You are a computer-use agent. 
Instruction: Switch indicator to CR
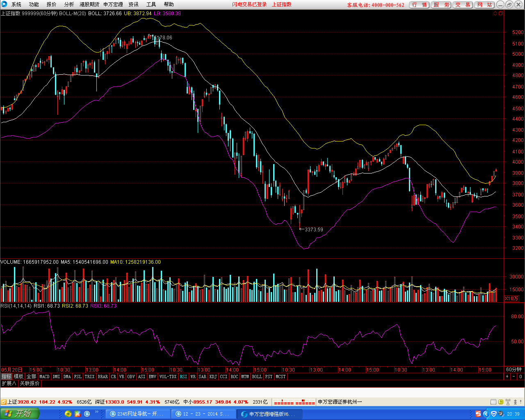tap(114, 377)
